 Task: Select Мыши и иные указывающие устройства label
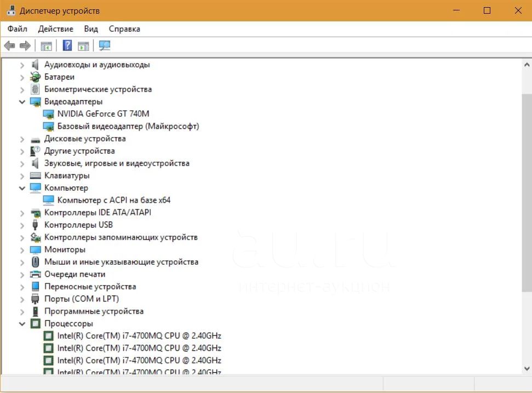(121, 262)
